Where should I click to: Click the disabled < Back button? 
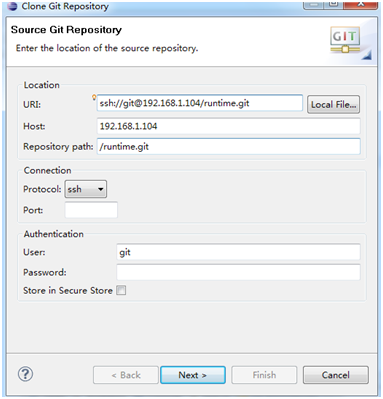click(126, 375)
